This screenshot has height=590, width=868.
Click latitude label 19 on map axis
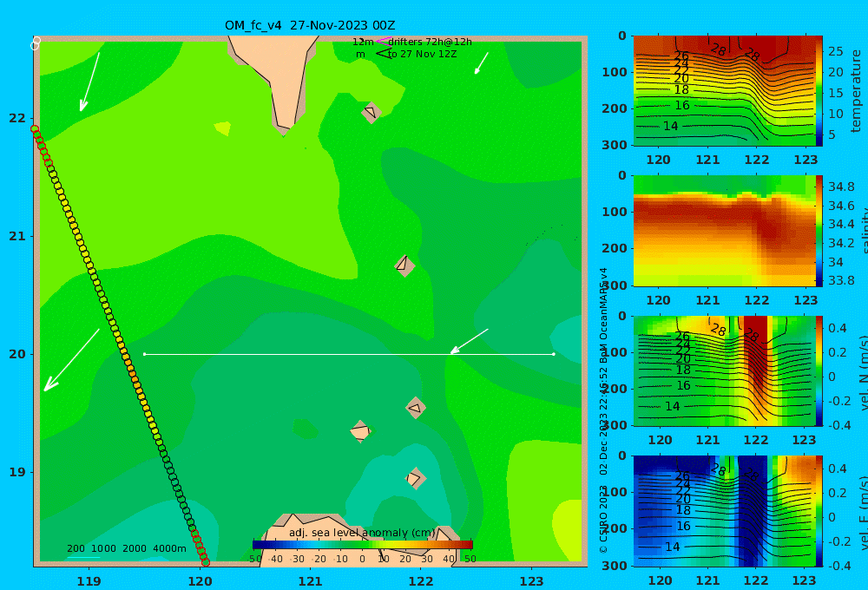coord(17,472)
